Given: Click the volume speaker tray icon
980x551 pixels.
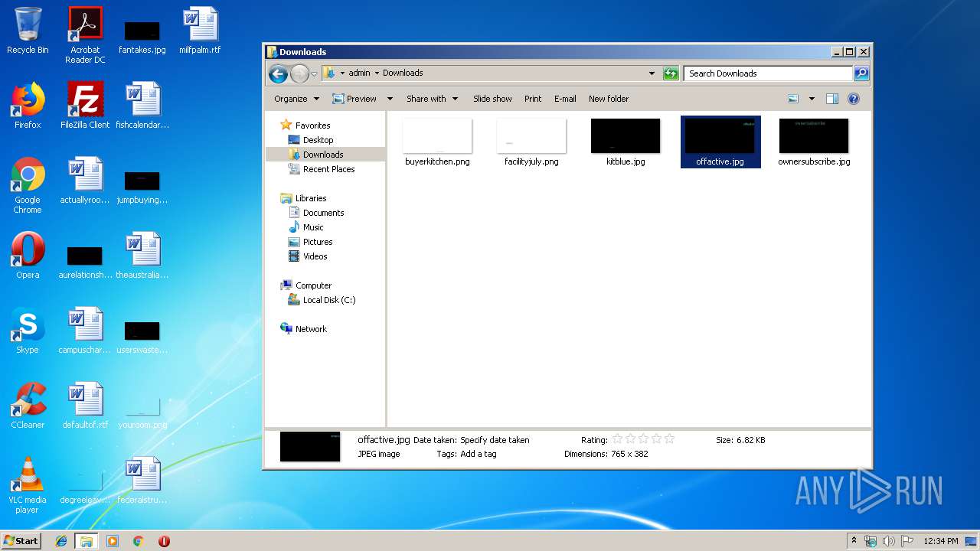Looking at the screenshot, I should click(x=889, y=541).
